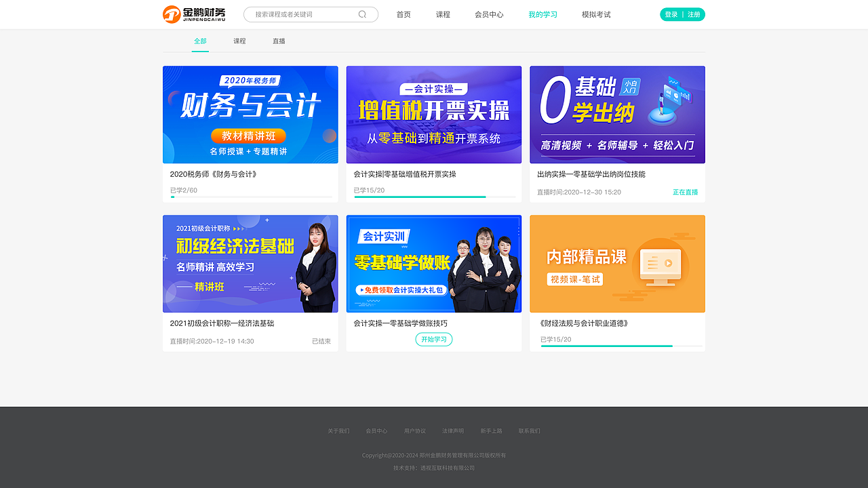This screenshot has width=868, height=488.
Task: Switch to the 全部 tab
Action: [199, 41]
